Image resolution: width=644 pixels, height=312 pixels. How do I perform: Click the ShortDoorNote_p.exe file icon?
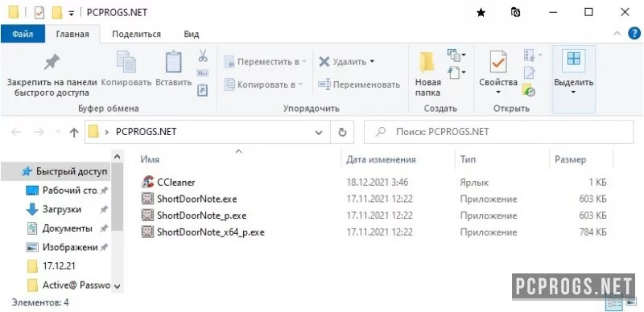[x=147, y=216]
